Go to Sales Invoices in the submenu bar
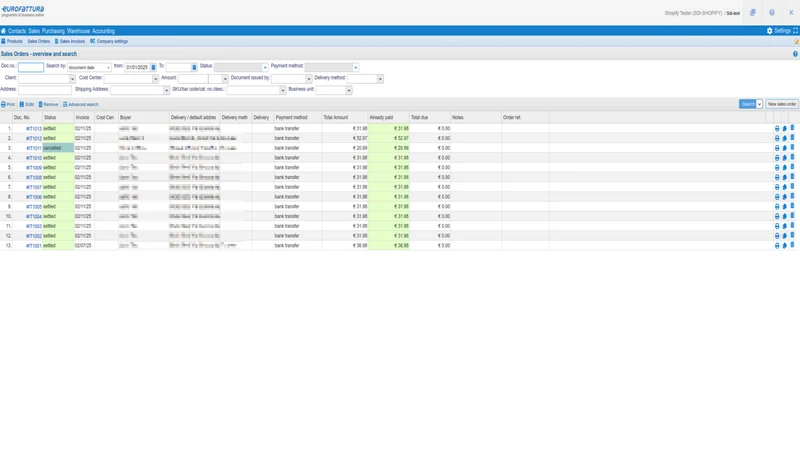Viewport: 800px width, 450px height. (70, 41)
